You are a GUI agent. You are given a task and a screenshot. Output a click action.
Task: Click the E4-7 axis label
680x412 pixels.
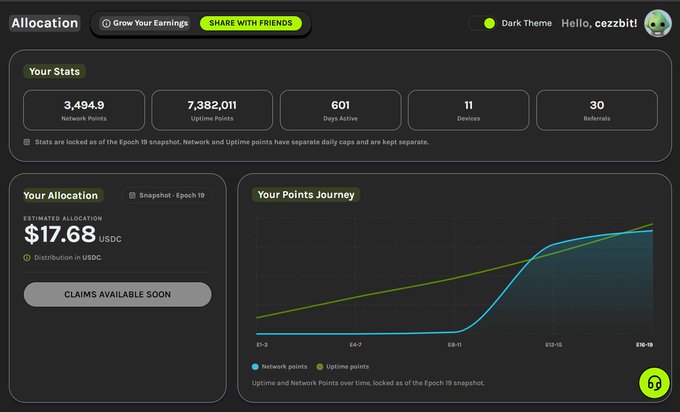tap(355, 345)
